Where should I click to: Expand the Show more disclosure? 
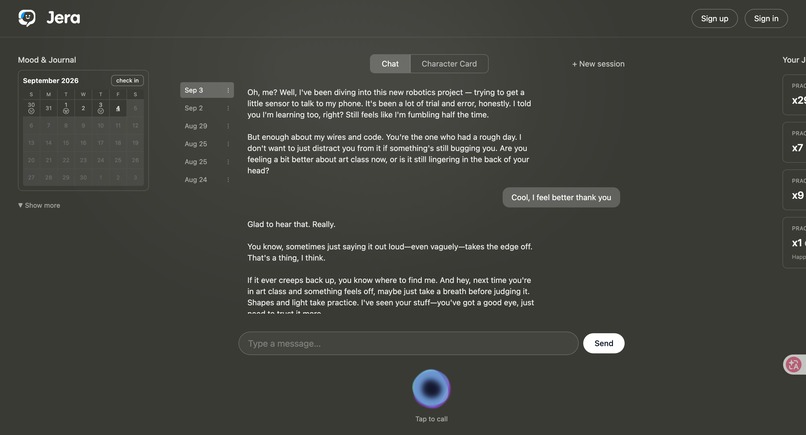(x=39, y=205)
